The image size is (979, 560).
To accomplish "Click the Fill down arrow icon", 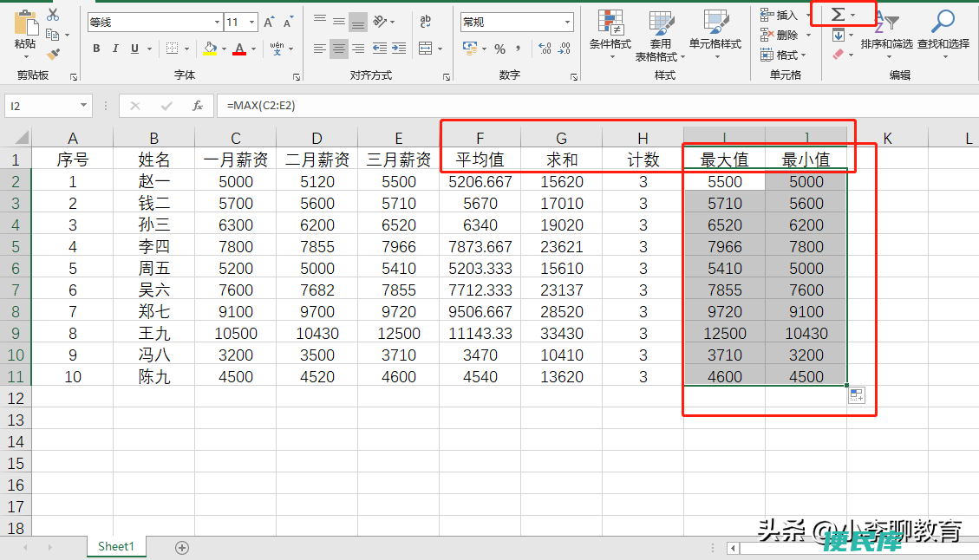I will coord(839,35).
